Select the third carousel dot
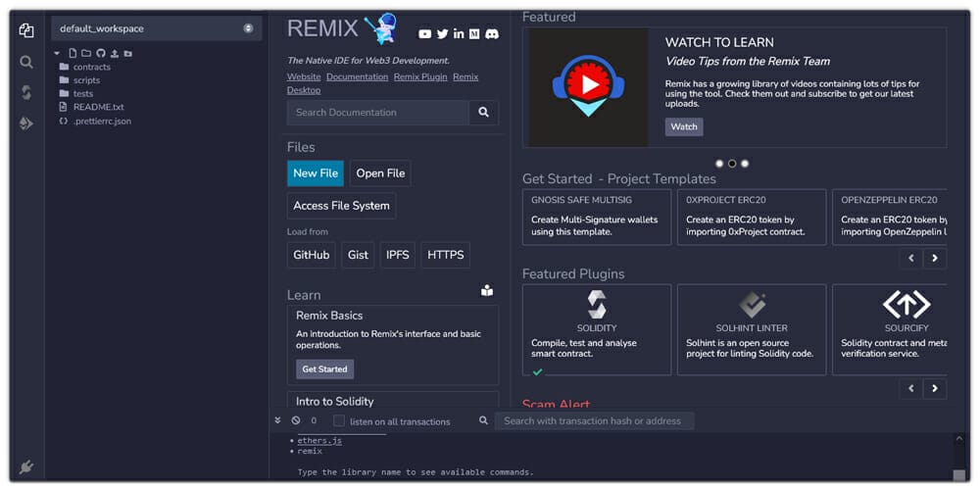Image resolution: width=980 pixels, height=490 pixels. [x=745, y=164]
